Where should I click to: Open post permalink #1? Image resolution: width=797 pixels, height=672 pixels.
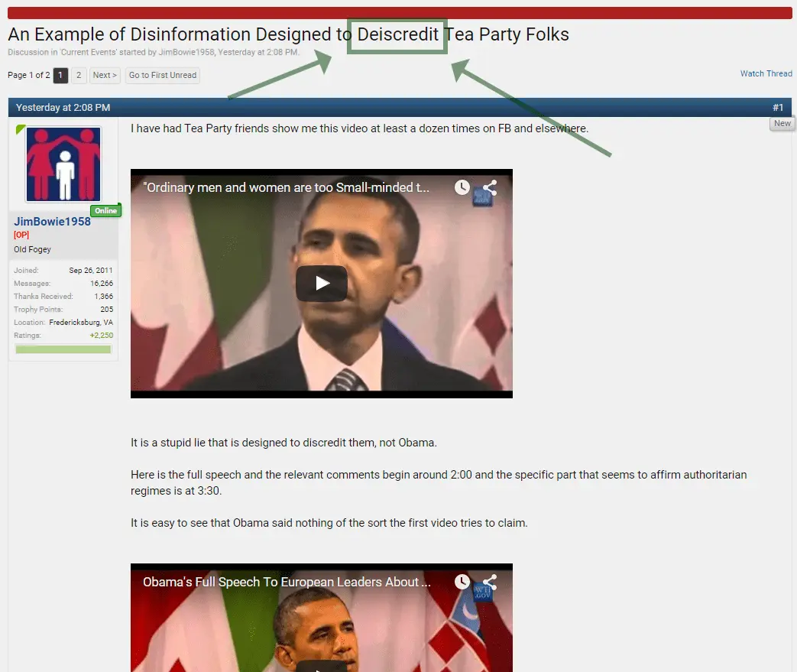(x=778, y=107)
